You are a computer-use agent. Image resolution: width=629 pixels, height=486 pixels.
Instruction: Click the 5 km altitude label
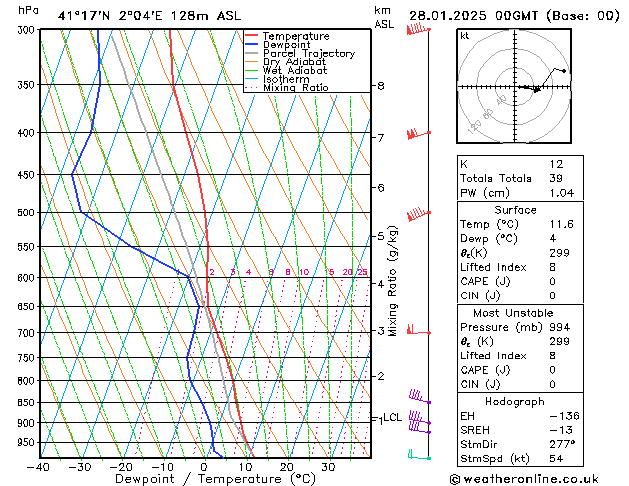click(x=380, y=236)
